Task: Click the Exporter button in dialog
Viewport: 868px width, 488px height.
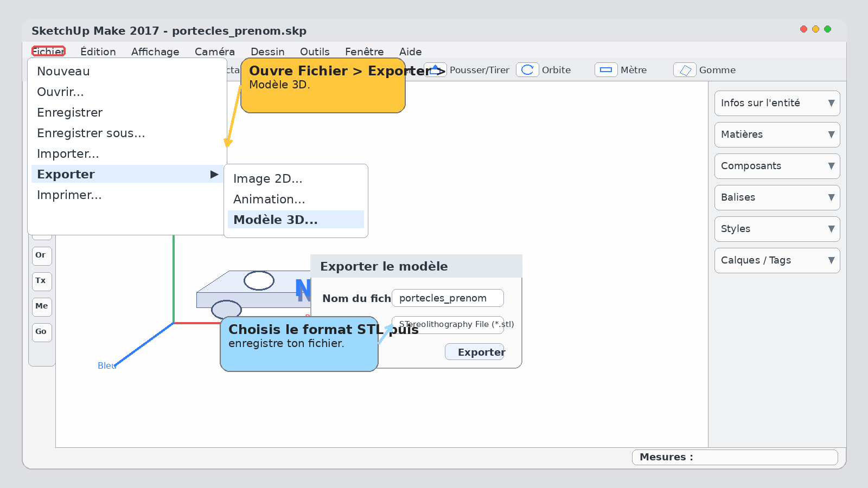Action: [x=475, y=352]
